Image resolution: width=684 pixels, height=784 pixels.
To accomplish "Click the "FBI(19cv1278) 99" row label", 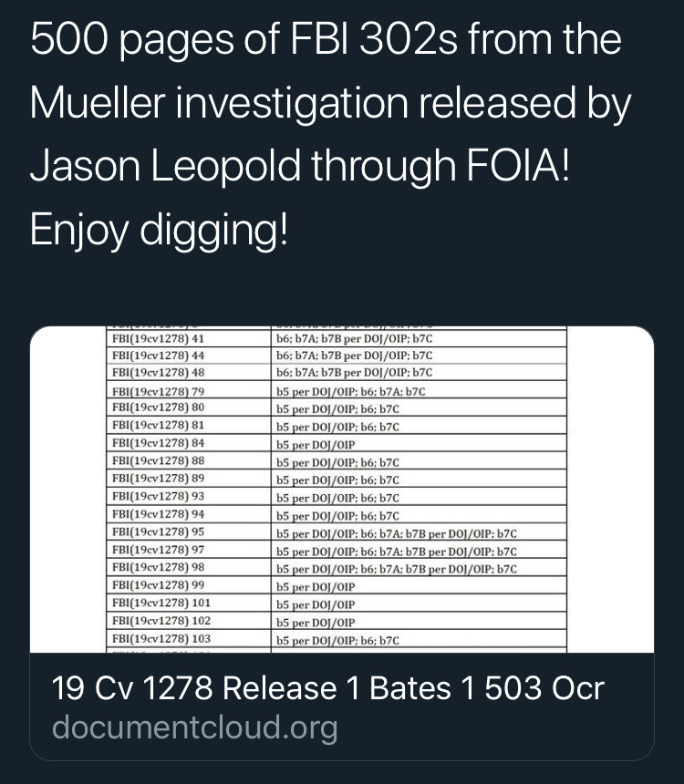I will pos(158,583).
